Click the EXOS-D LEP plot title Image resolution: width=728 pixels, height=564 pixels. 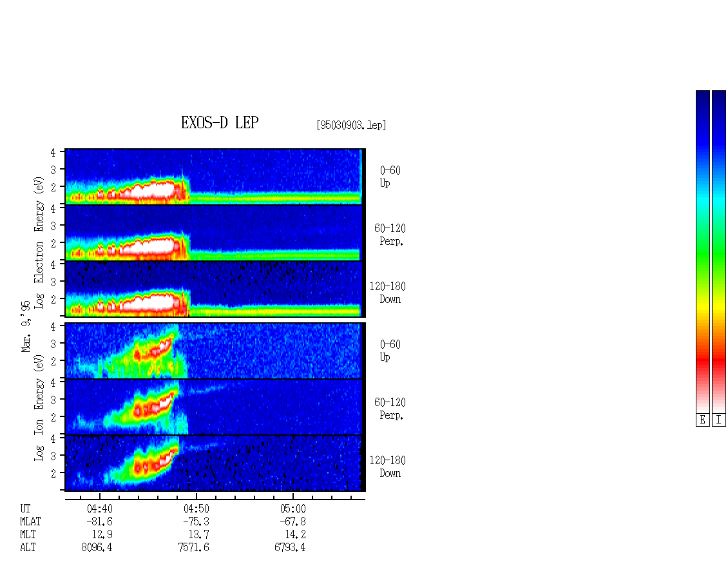click(220, 122)
